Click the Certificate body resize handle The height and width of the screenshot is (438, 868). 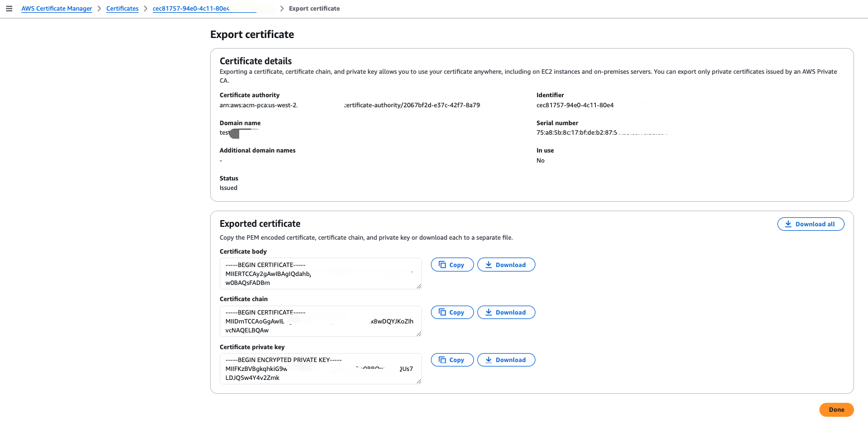click(419, 286)
